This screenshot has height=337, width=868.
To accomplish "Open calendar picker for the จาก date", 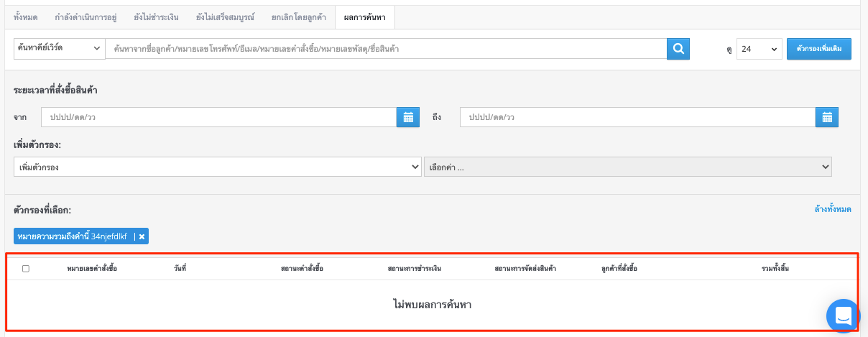I will point(408,117).
